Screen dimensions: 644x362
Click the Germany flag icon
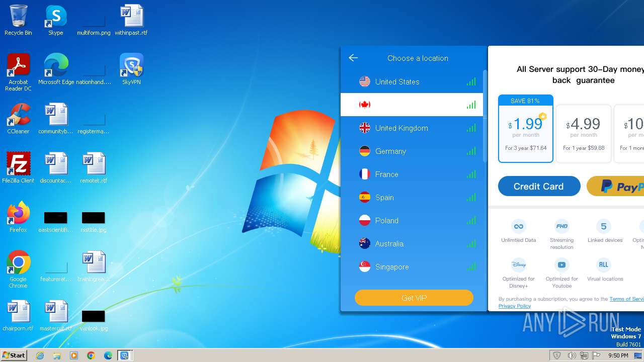click(365, 151)
